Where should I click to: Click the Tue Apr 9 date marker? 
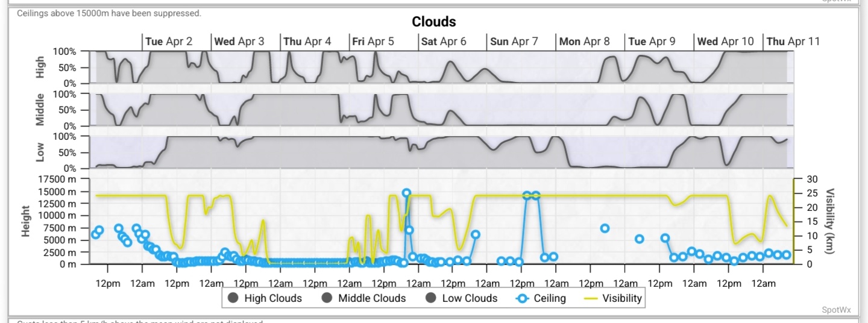click(652, 42)
